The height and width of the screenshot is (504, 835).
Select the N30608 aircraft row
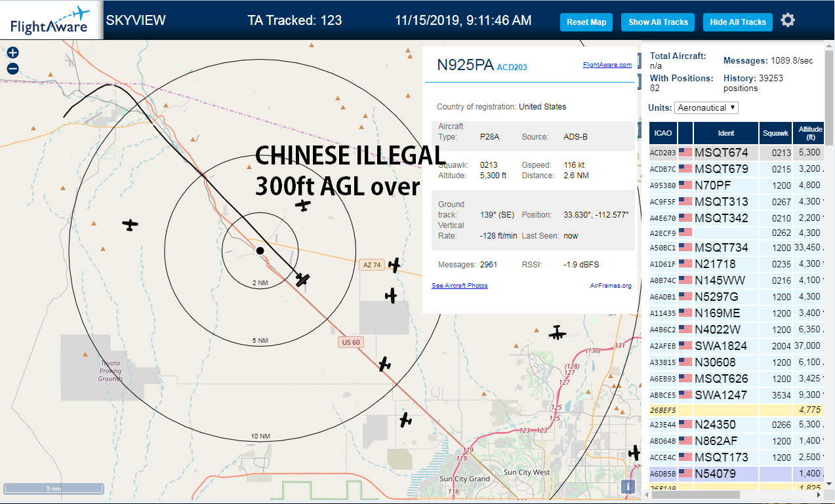737,362
